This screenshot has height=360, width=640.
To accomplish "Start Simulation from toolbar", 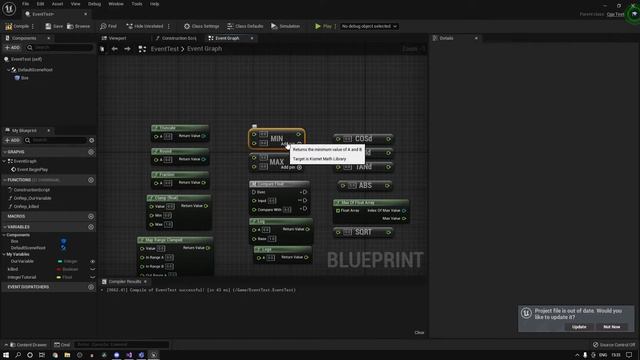I will 285,26.
